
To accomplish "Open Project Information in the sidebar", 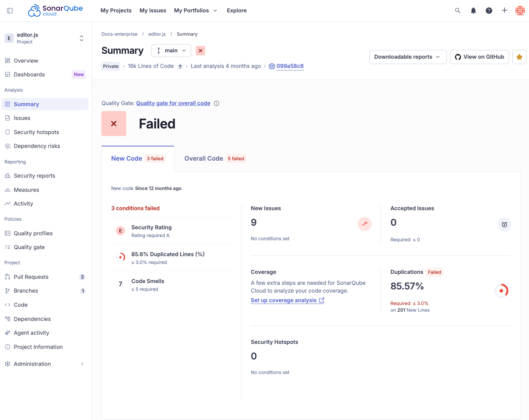I will click(x=45, y=347).
